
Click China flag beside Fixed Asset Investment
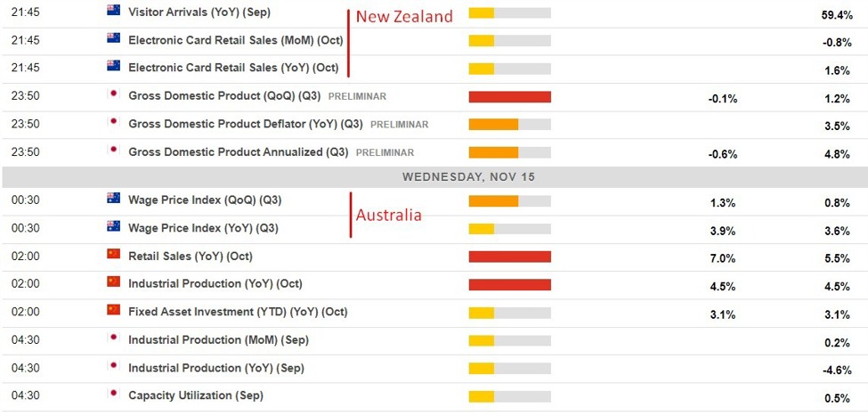coord(113,310)
